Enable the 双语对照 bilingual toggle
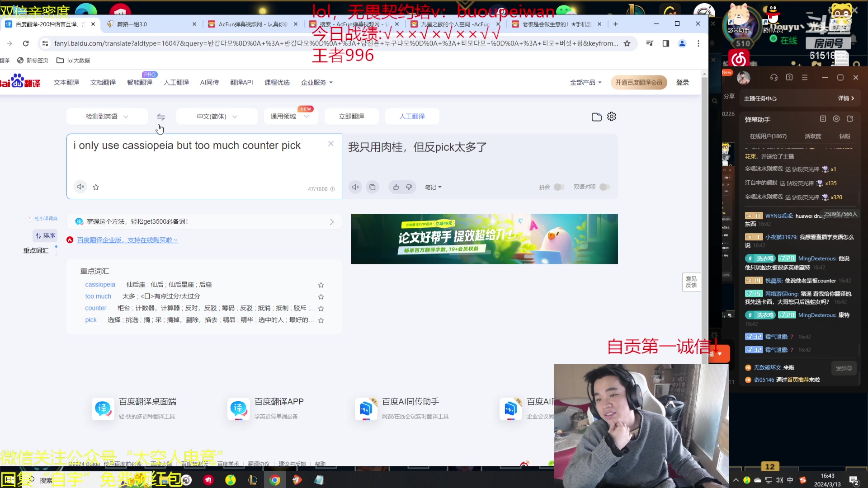The image size is (868, 488). coord(605,187)
